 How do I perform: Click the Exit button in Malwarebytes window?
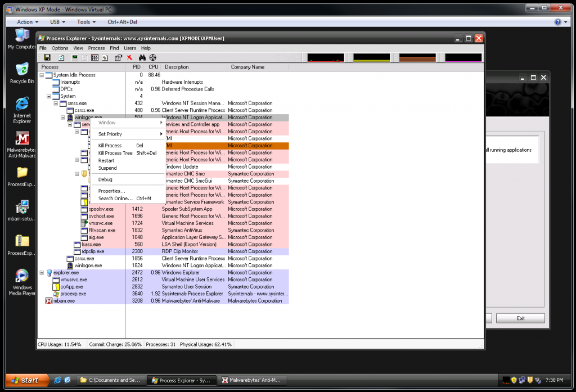click(520, 318)
